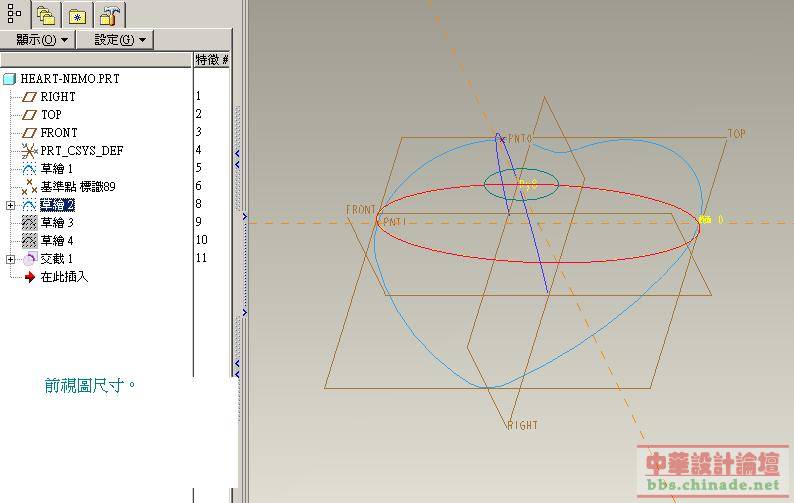Select the PNT0 datum point label
Viewport: 794px width, 503px height.
520,138
